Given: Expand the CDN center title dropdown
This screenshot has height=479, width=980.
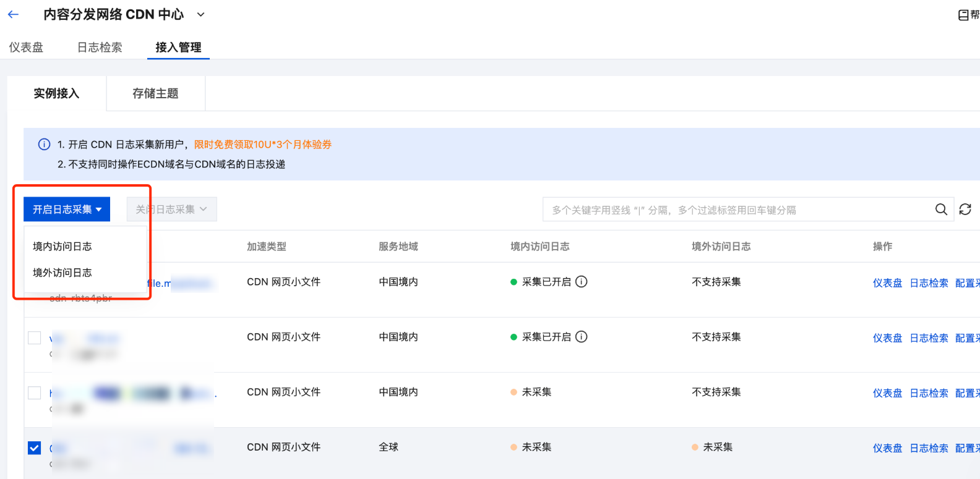Looking at the screenshot, I should [200, 14].
